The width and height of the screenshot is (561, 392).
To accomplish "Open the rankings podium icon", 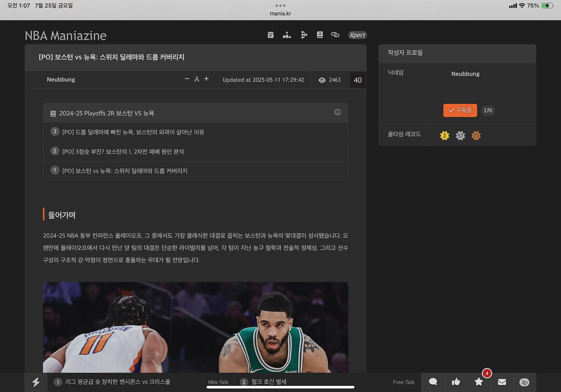I will point(287,35).
